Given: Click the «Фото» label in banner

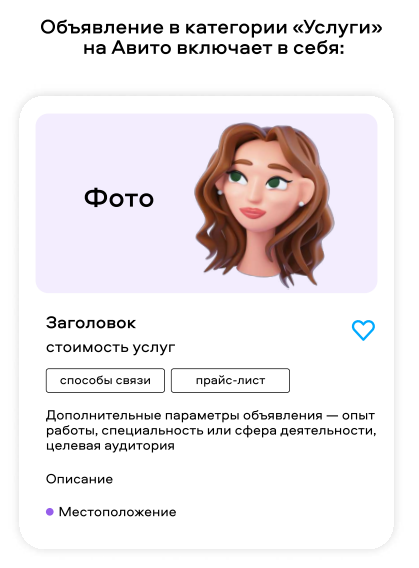Looking at the screenshot, I should point(119,198).
